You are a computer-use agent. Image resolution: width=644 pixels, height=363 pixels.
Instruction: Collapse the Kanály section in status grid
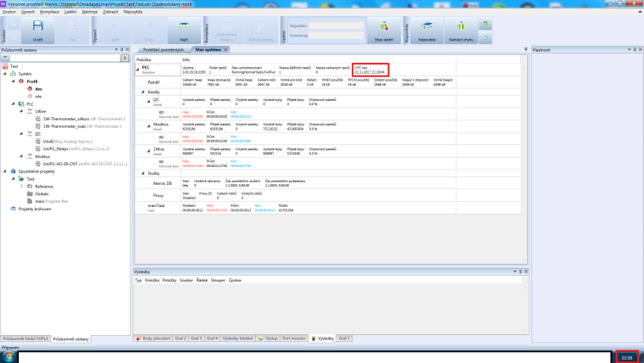pyautogui.click(x=139, y=91)
